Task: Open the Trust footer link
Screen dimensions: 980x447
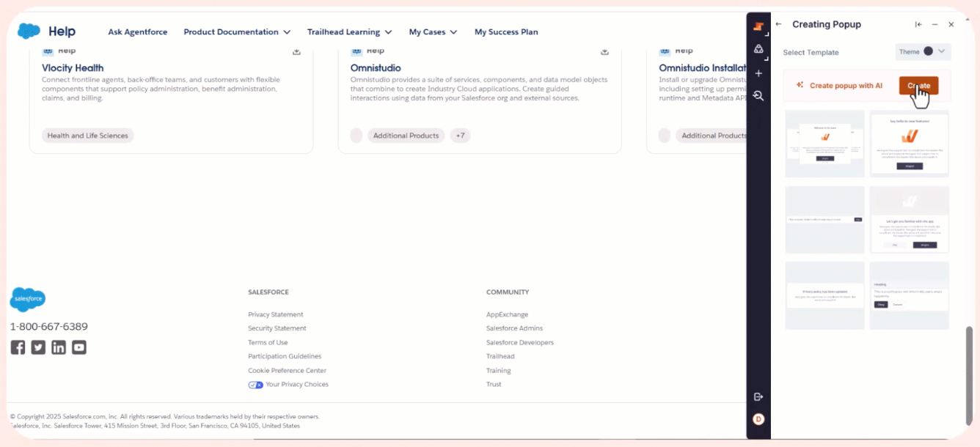Action: point(494,384)
